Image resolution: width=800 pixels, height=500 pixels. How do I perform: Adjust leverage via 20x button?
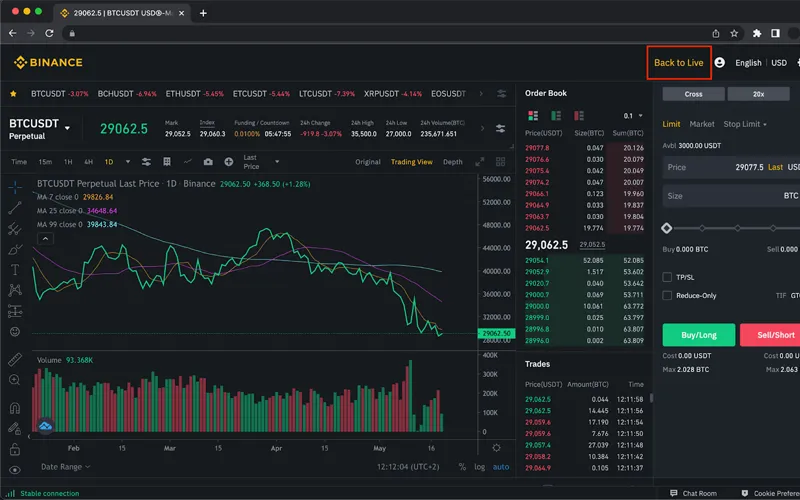[x=758, y=94]
